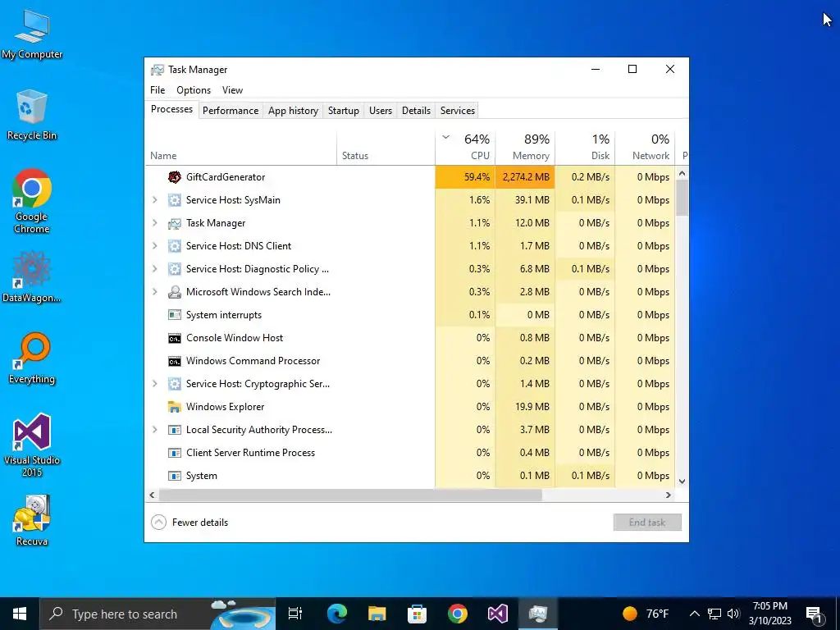The image size is (840, 630).
Task: Click the Microsoft Windows Search Indexer icon
Action: [x=174, y=292]
